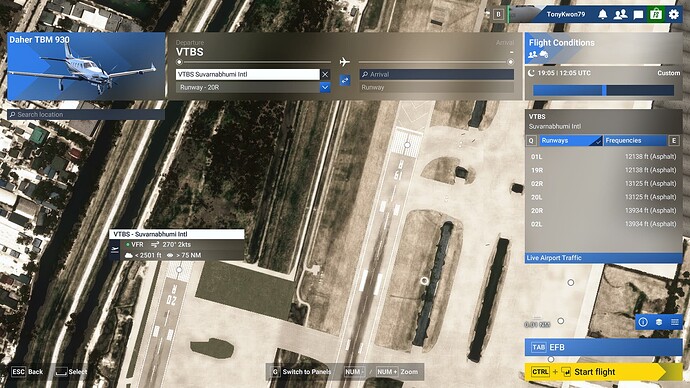Open the Flight Conditions panel
This screenshot has height=388, width=690.
(603, 49)
